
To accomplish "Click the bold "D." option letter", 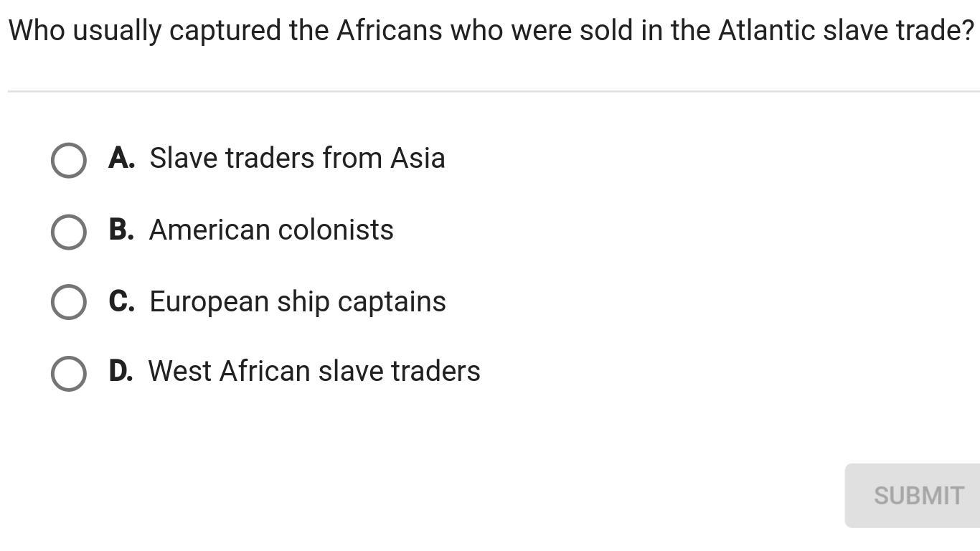I will [121, 371].
